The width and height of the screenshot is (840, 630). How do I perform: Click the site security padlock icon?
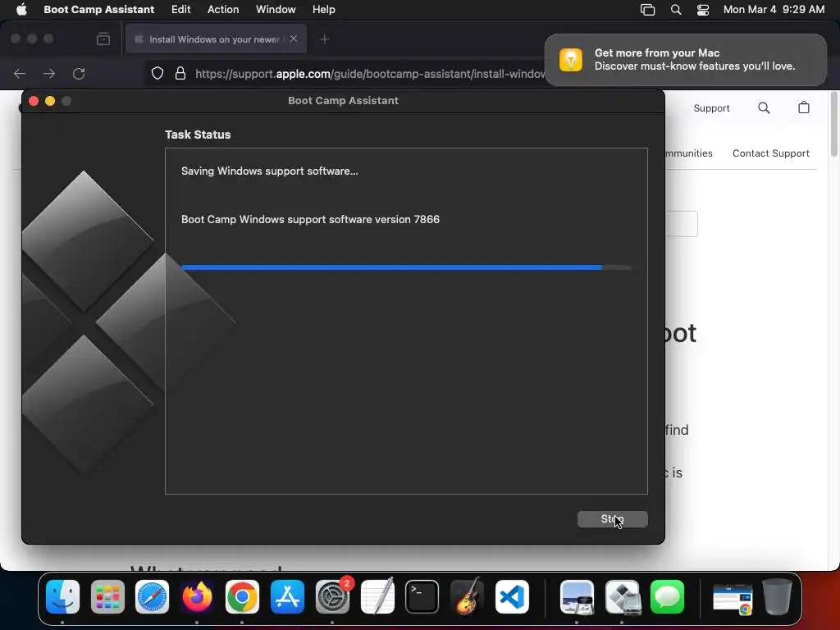pos(180,73)
